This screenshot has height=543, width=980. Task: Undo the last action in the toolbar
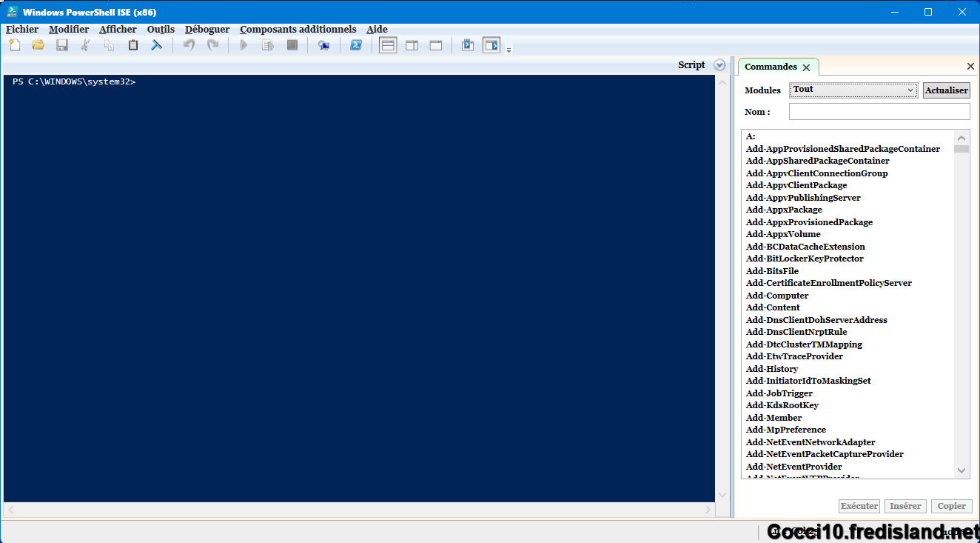[x=189, y=45]
